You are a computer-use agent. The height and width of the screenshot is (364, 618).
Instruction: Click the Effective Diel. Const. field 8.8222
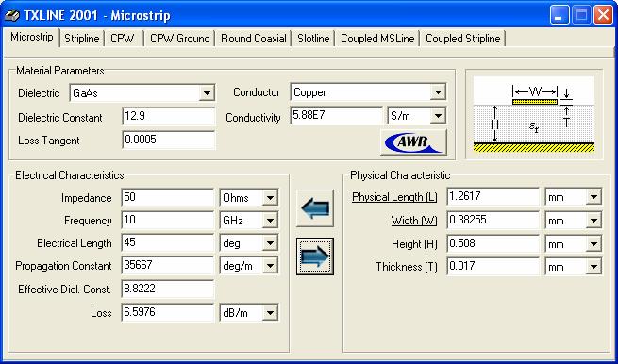click(168, 290)
